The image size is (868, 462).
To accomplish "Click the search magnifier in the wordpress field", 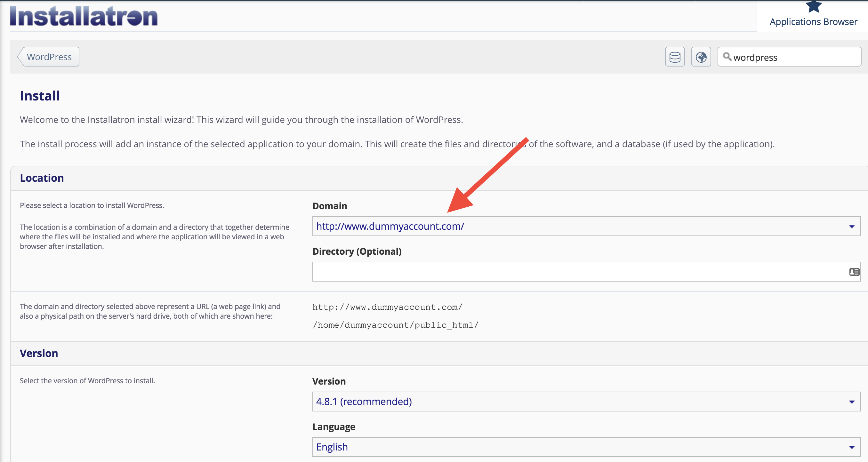I will tap(727, 57).
